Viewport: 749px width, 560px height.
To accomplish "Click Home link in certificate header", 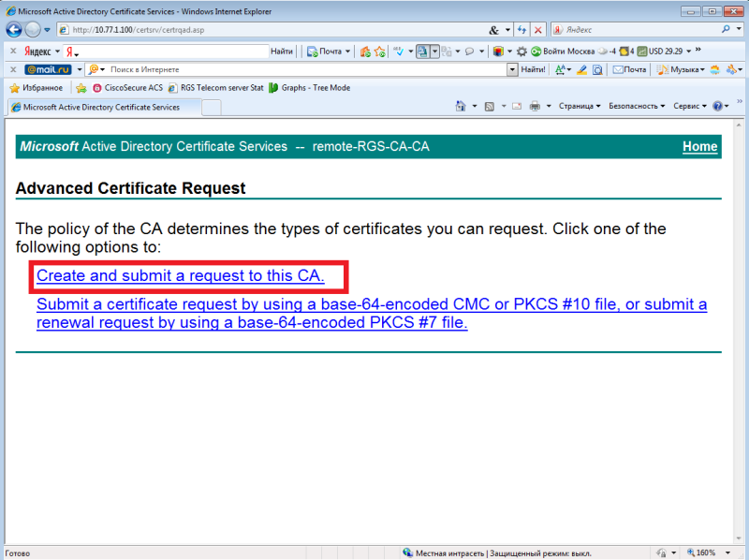I will click(x=699, y=147).
